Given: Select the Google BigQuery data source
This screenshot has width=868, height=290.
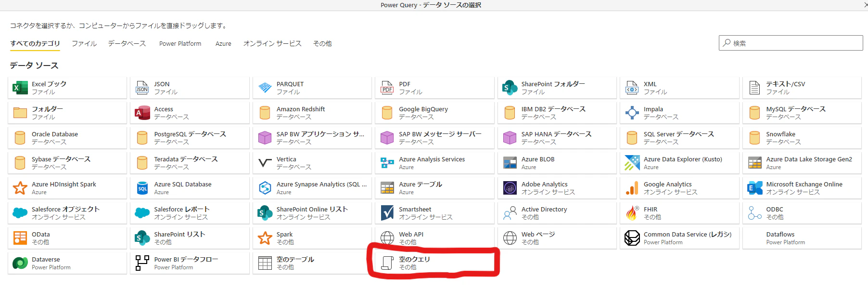Looking at the screenshot, I should 434,113.
